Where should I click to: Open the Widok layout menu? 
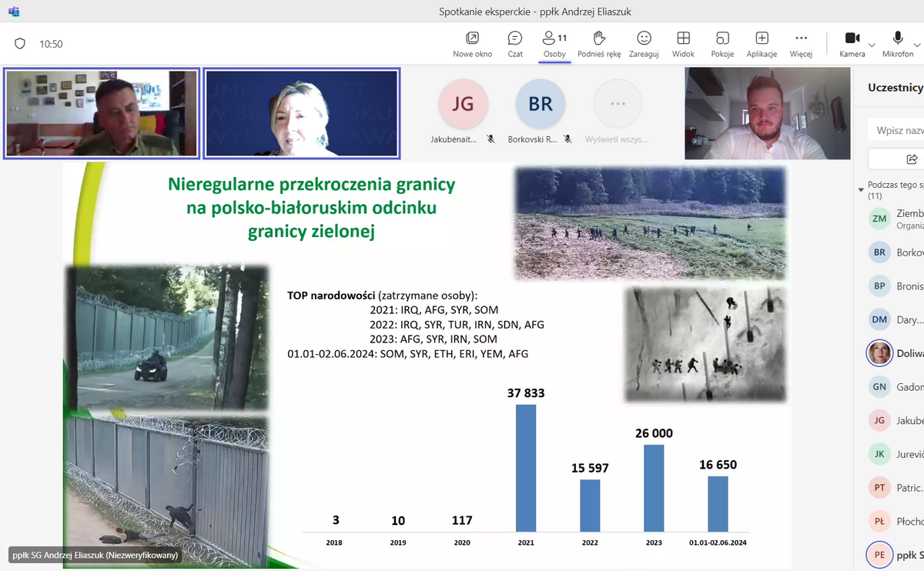(683, 44)
